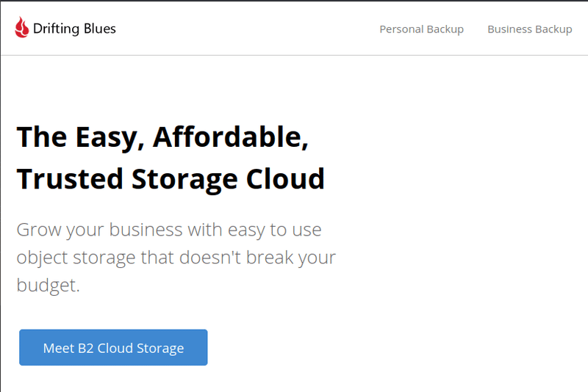
Task: Click the bold word "Storage" in the headline
Action: pyautogui.click(x=184, y=180)
